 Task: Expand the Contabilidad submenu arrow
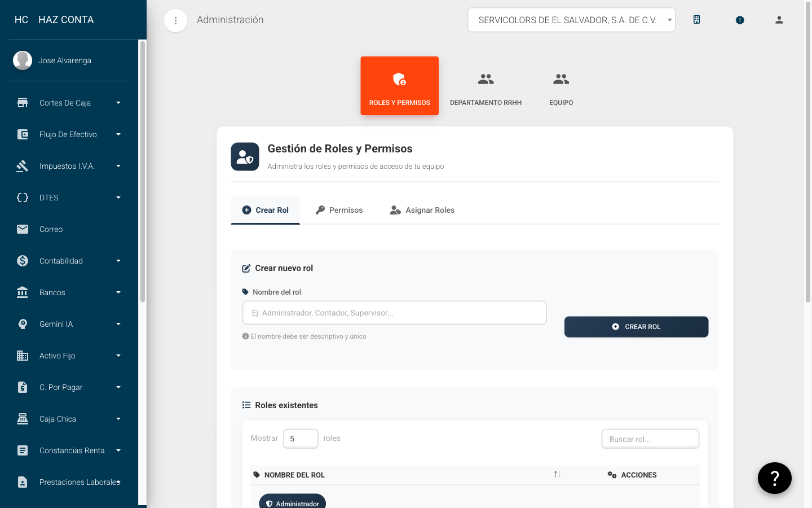(118, 261)
